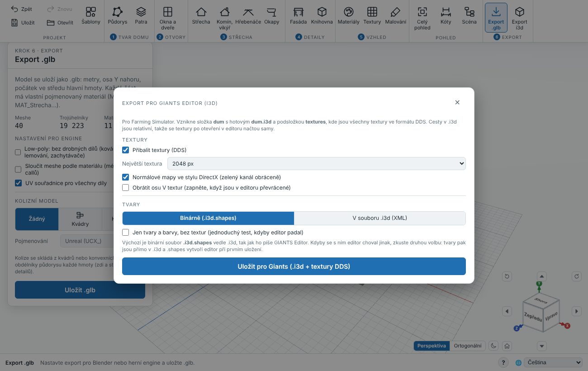This screenshot has width=588, height=371.
Task: Disable DirectX-style normal maps checkbox
Action: (x=126, y=177)
